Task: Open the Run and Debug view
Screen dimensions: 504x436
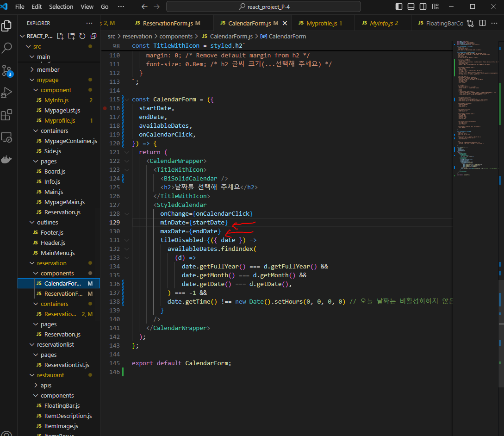Action: tap(6, 93)
